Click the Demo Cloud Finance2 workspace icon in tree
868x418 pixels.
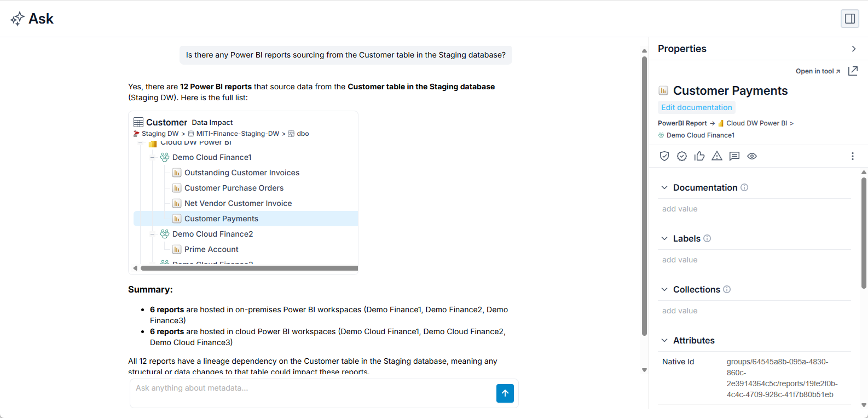coord(165,234)
